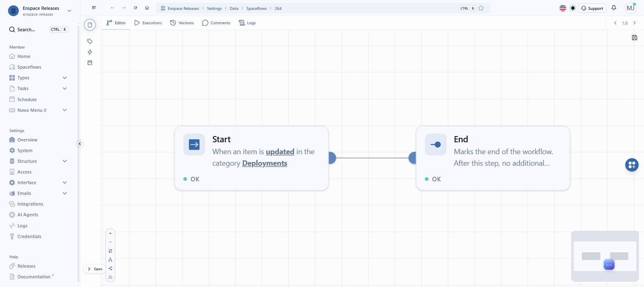Click the Start node arrow icon

point(194,144)
